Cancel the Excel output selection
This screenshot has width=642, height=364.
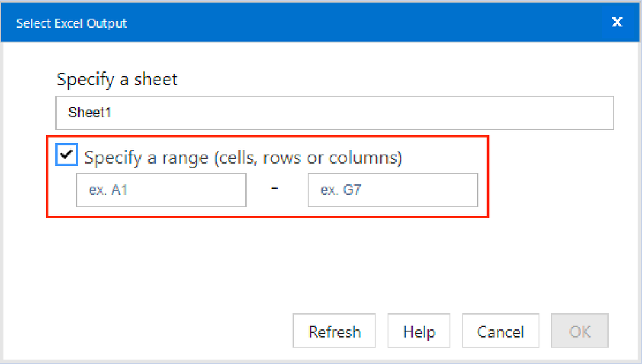pyautogui.click(x=500, y=331)
